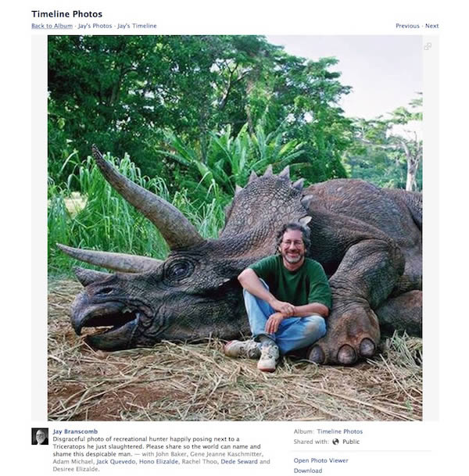The width and height of the screenshot is (469, 476).
Task: Go to Jay's Timeline link
Action: (x=138, y=26)
